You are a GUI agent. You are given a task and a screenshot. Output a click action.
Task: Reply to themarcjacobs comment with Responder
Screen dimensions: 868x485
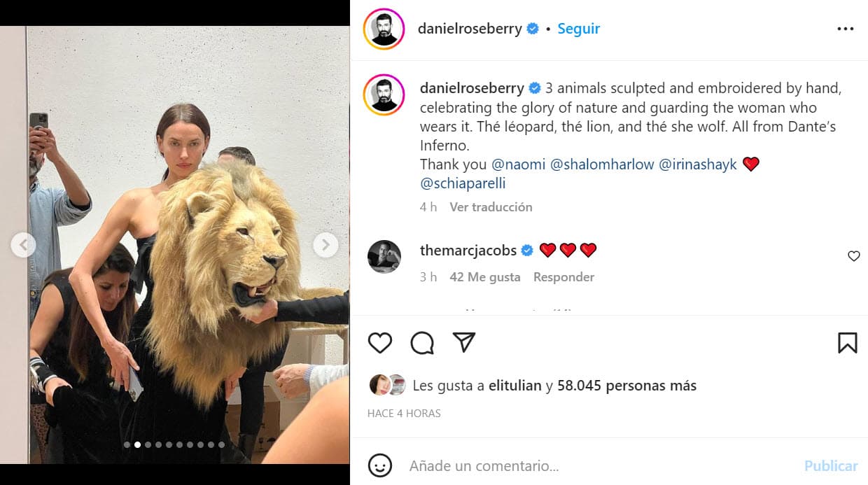[x=563, y=277]
